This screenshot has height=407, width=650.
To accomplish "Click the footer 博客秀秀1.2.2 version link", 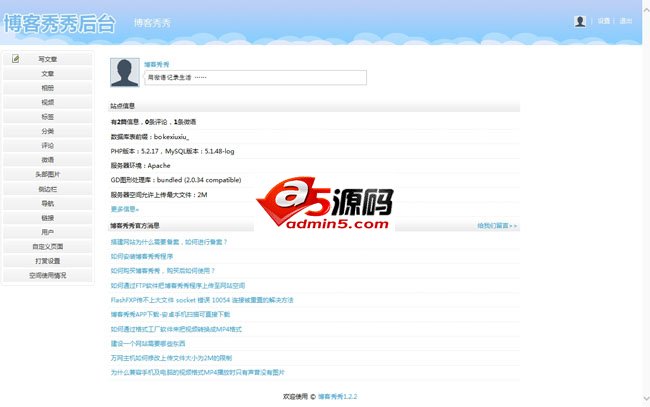I will click(x=337, y=397).
